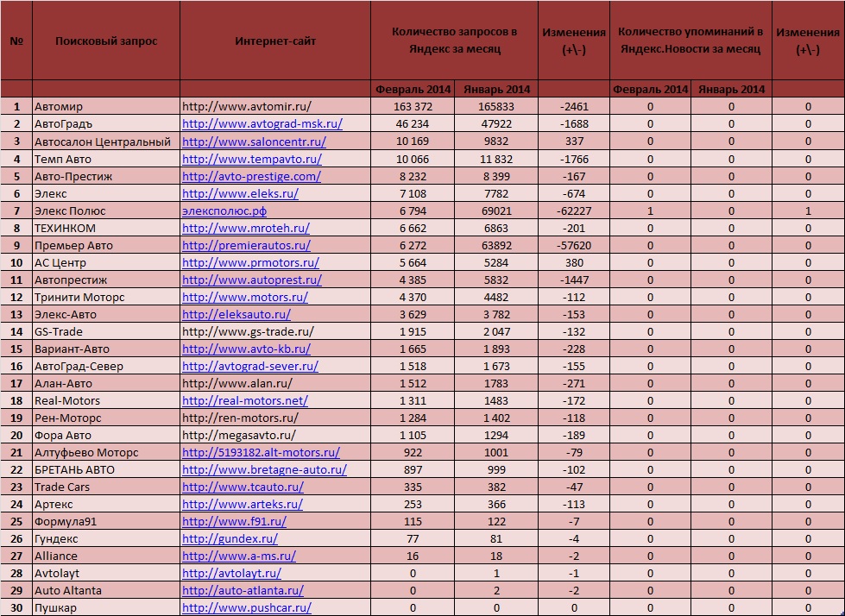Select the 'Автосалон Центральный' cell
The height and width of the screenshot is (616, 845).
tap(106, 141)
